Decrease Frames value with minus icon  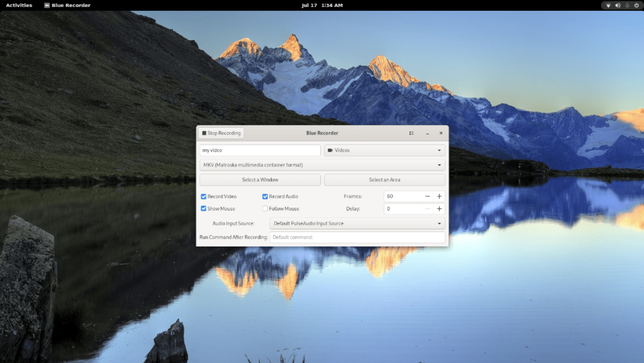coord(427,196)
